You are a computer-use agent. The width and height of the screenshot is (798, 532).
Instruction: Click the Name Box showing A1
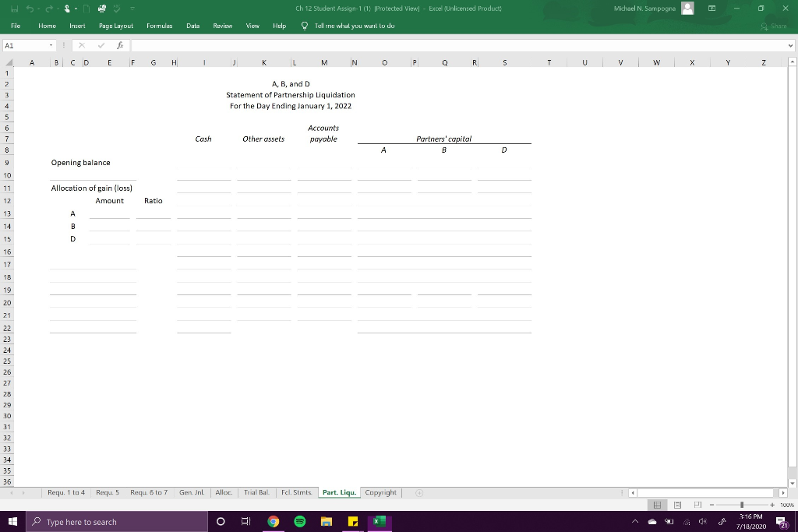pyautogui.click(x=26, y=46)
